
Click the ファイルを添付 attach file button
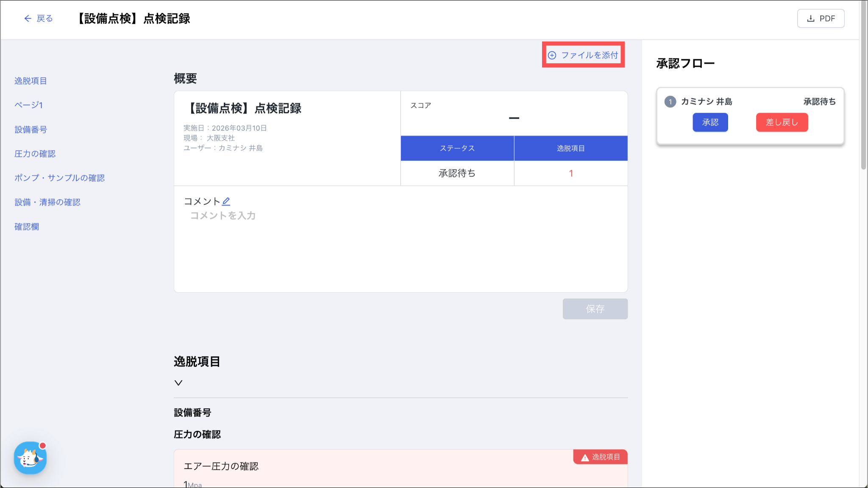(x=583, y=55)
